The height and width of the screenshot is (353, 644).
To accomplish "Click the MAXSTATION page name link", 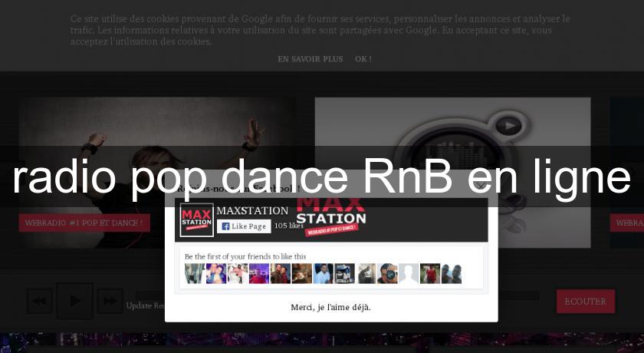I will [252, 210].
